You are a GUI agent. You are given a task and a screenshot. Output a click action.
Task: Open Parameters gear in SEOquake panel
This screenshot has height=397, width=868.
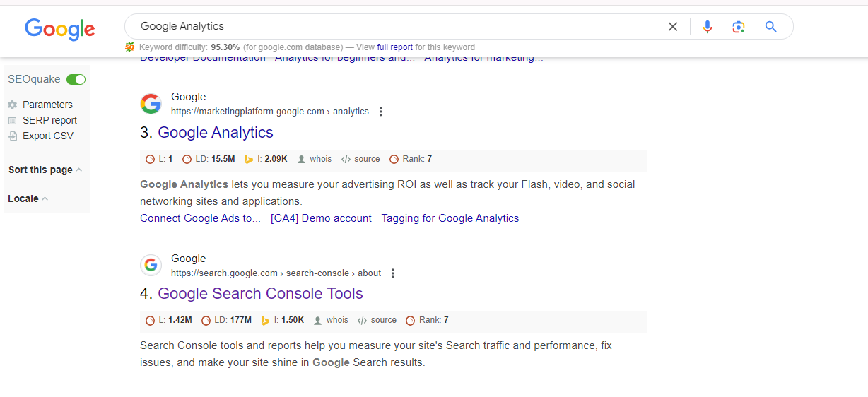click(12, 105)
